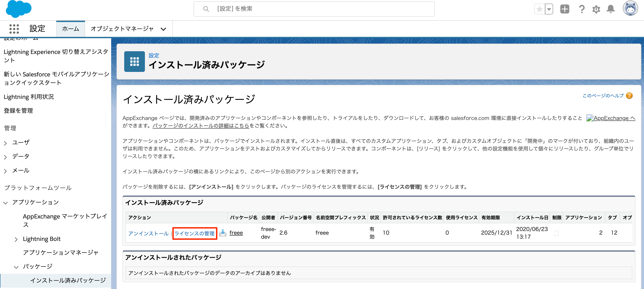This screenshot has width=644, height=289.
Task: Open アプリケーションマネージャ in sidebar
Action: [x=61, y=253]
